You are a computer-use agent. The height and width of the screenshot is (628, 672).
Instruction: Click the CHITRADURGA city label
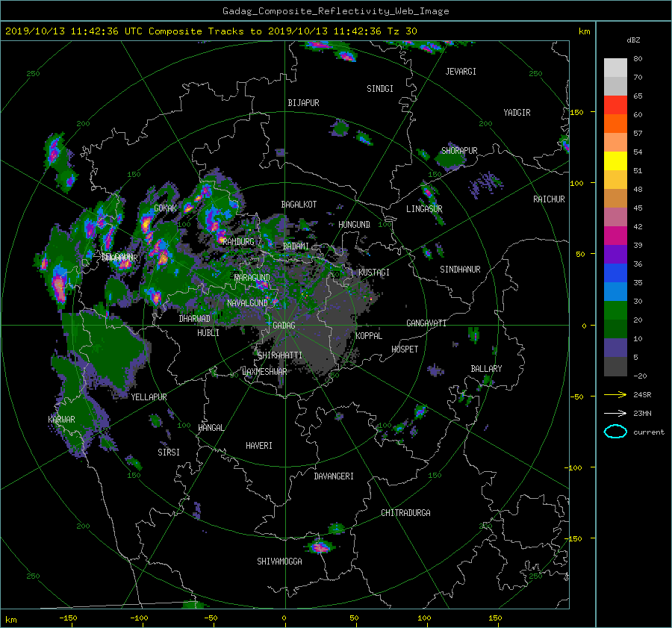coord(405,513)
